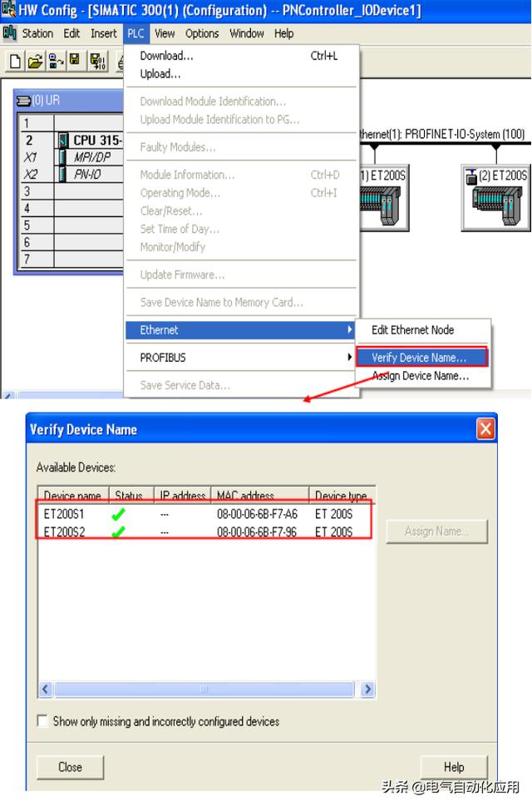Click the PROFIBUS entry in the PLC menu
Screen dimensions: 532x806
(241, 357)
